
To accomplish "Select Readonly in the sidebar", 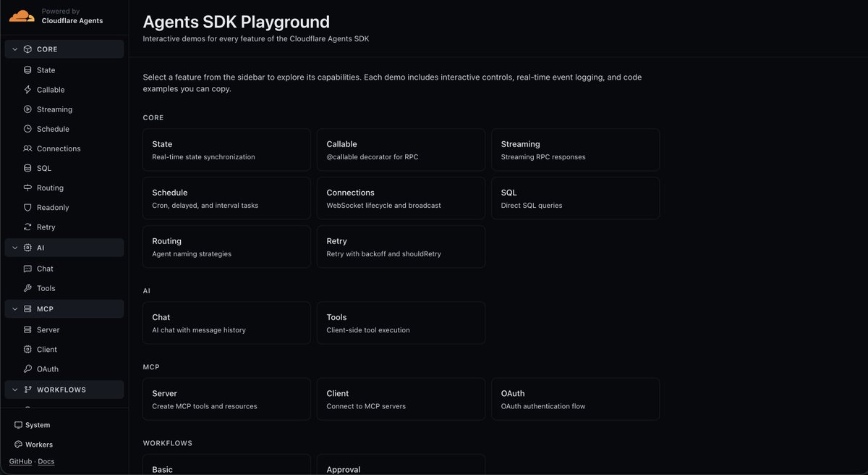I will [64, 207].
